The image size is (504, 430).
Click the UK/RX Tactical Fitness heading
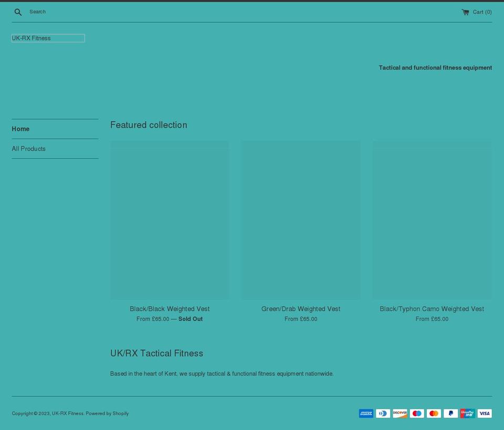point(156,353)
